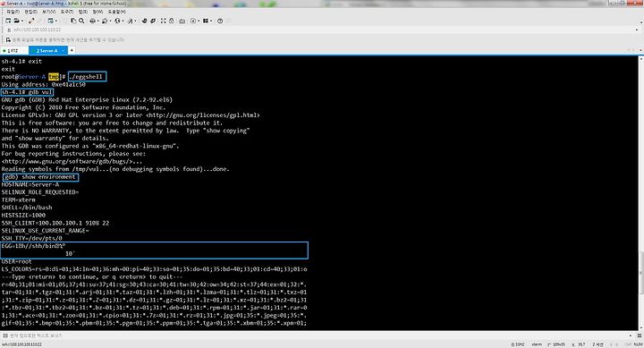Click the Open session folder icon
This screenshot has width=644, height=348.
point(16,21)
